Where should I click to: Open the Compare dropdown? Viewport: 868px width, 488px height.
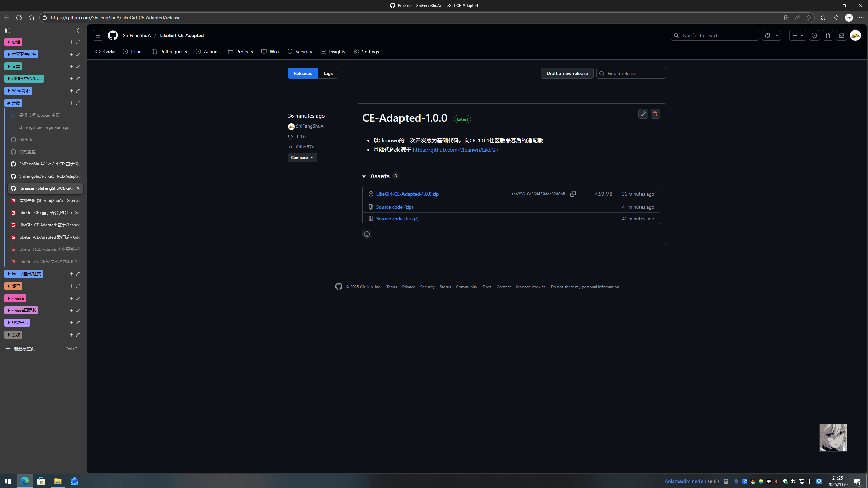tap(302, 158)
